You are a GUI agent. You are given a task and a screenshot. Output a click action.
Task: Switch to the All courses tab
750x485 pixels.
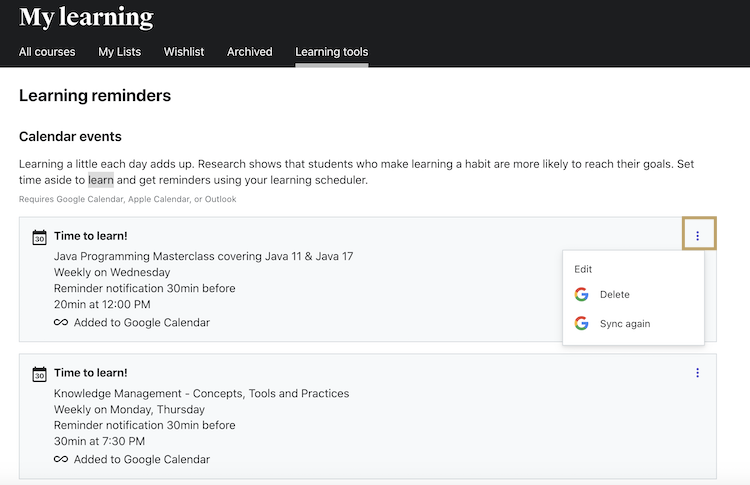point(47,52)
